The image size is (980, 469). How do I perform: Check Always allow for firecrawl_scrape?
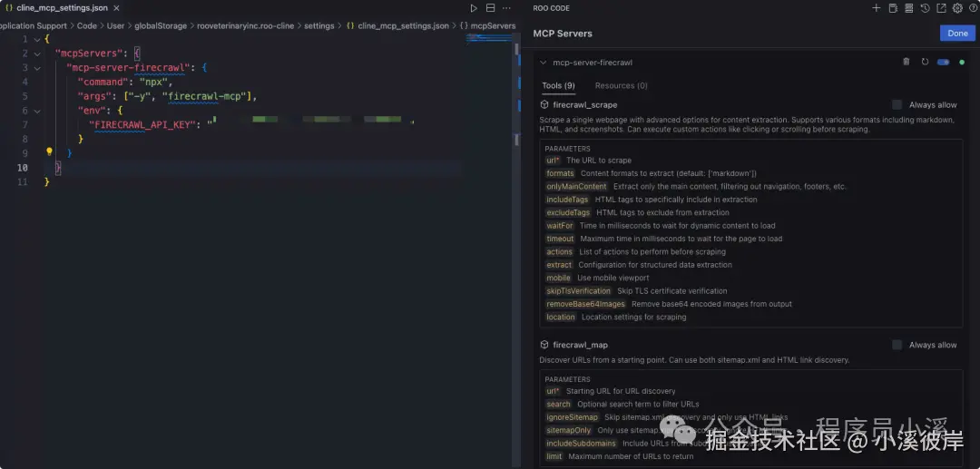(x=897, y=105)
